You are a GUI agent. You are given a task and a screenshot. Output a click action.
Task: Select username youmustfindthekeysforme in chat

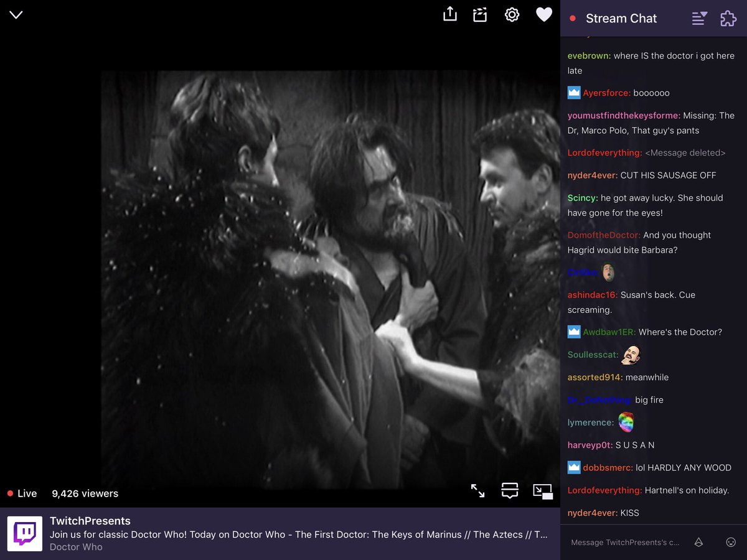point(624,116)
